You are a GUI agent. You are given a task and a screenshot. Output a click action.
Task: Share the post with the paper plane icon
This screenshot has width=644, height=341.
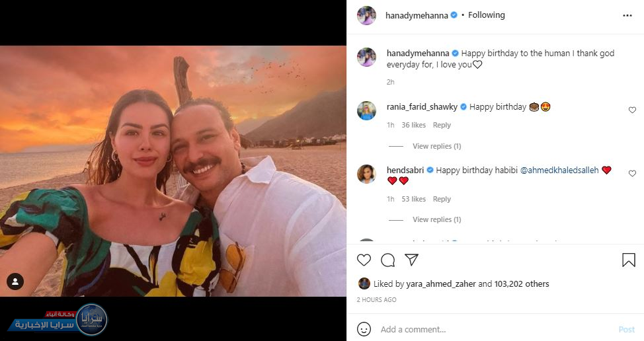point(411,260)
